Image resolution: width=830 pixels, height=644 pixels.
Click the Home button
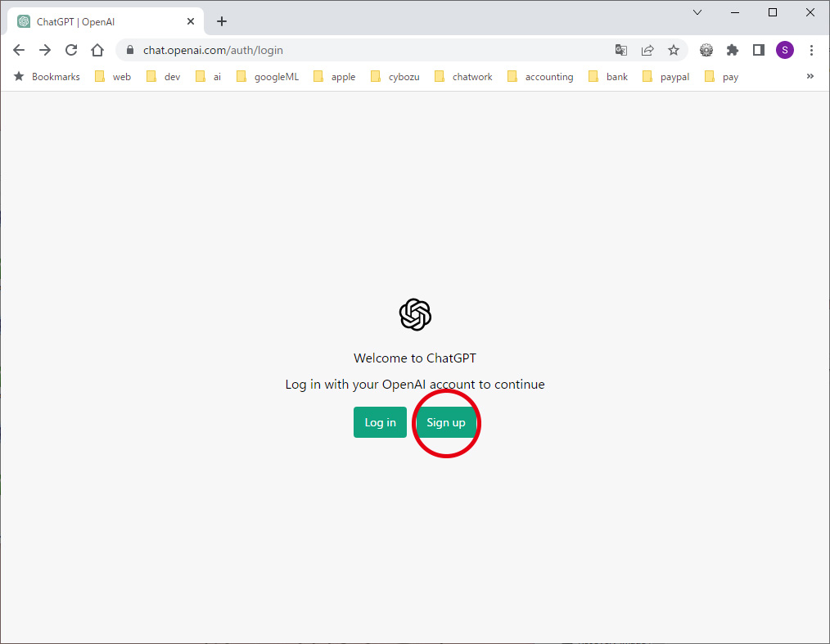coord(98,50)
